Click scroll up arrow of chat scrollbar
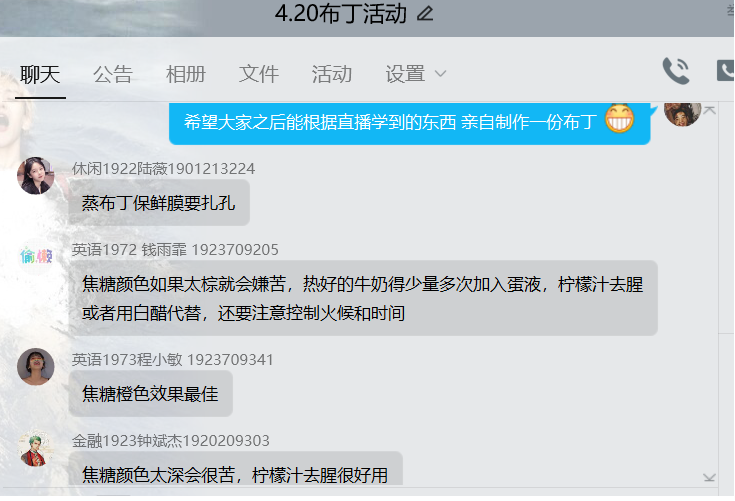Screen dimensions: 735x501 click(709, 110)
